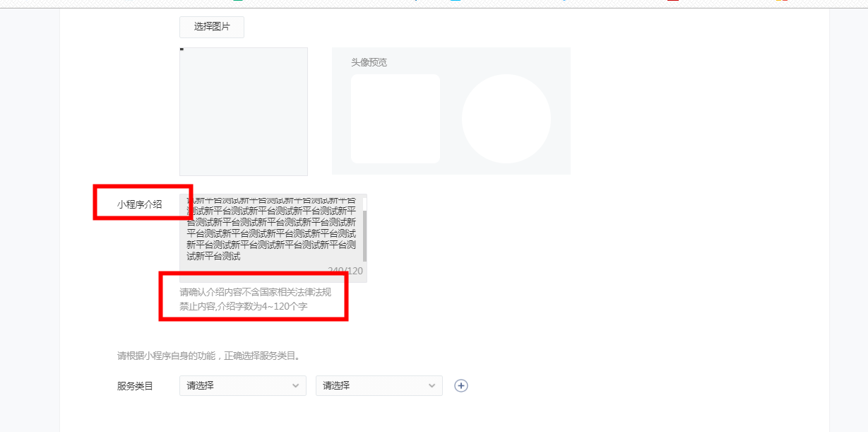Click inside the 小程序介绍 text area
The height and width of the screenshot is (432, 868).
point(273,238)
